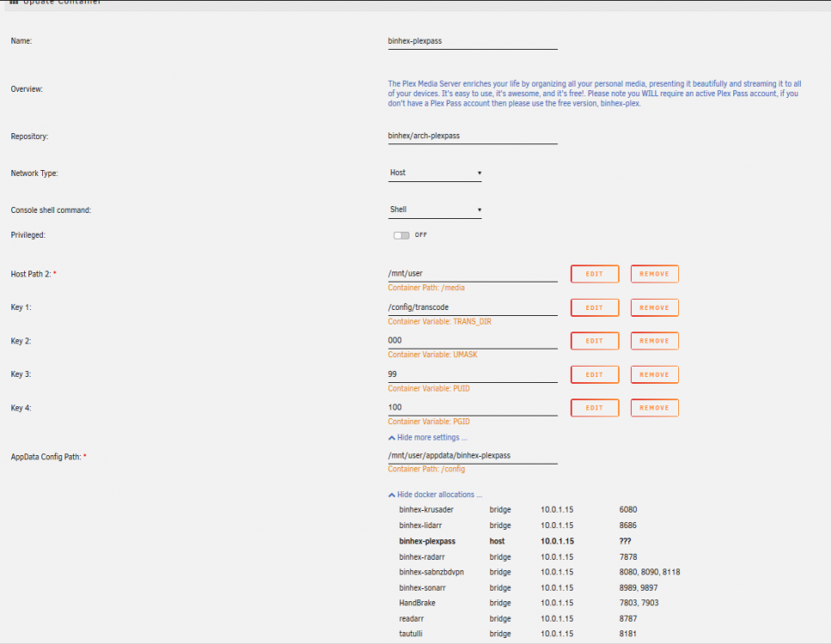Click the ??? port for plexpass

click(x=625, y=542)
